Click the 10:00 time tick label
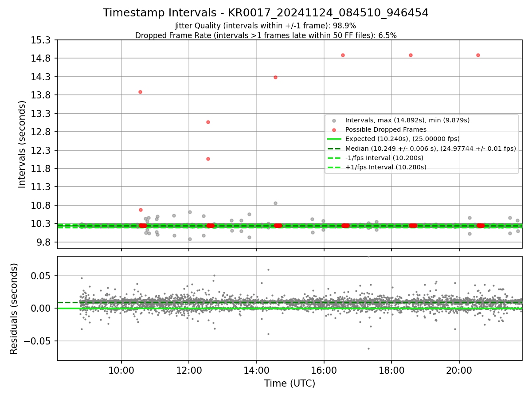 (x=121, y=370)
